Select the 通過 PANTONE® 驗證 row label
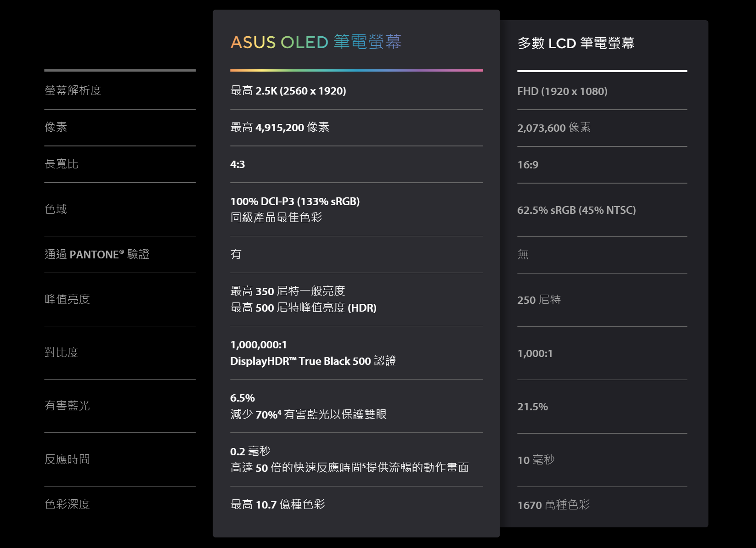The image size is (756, 548). [x=97, y=254]
